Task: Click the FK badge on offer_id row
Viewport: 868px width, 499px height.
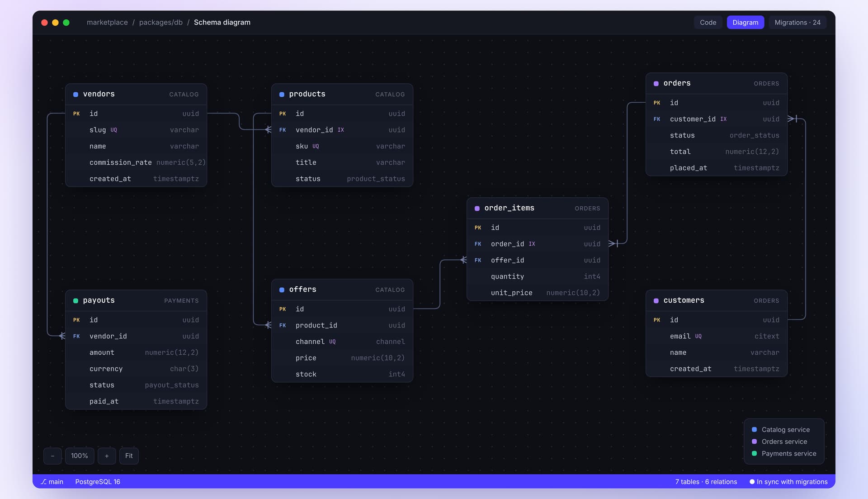Action: coord(478,260)
